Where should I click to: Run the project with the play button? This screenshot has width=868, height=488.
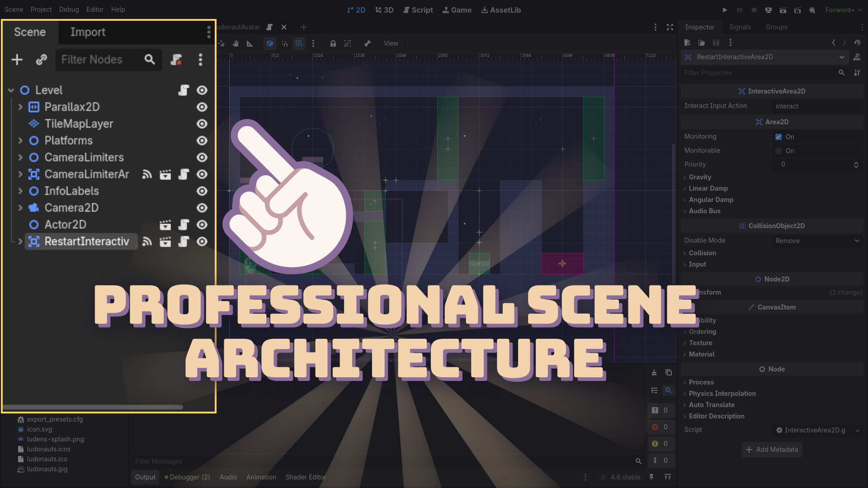(725, 10)
